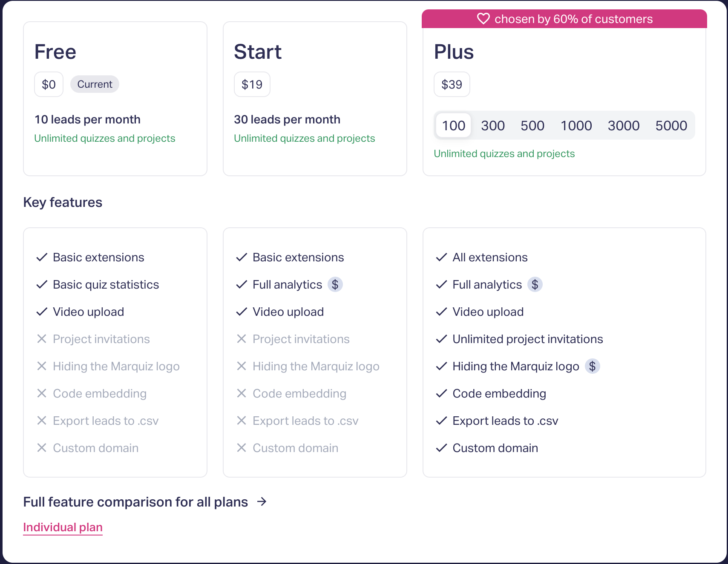Viewport: 728px width, 564px height.
Task: Select 300 leads option in Plus plan
Action: (x=493, y=126)
